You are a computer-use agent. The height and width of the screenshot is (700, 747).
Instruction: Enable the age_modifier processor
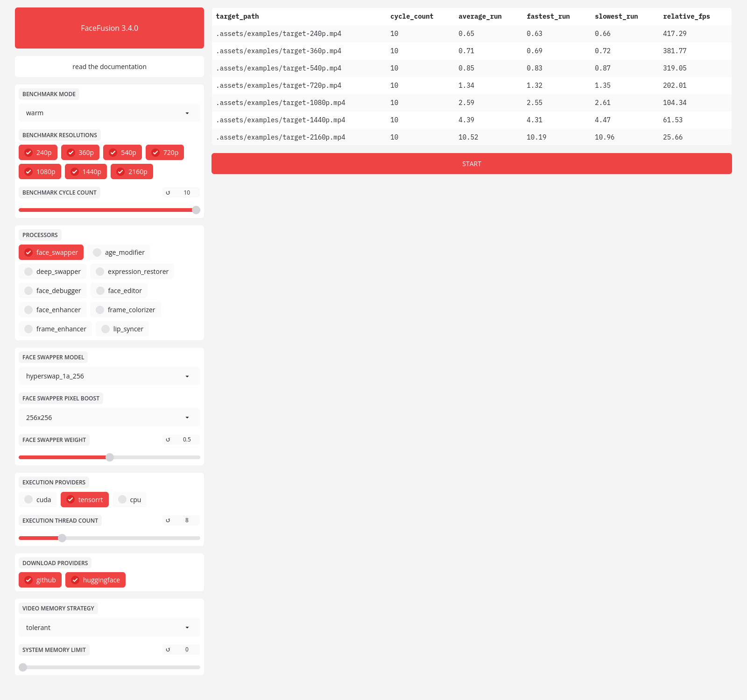[x=119, y=252]
